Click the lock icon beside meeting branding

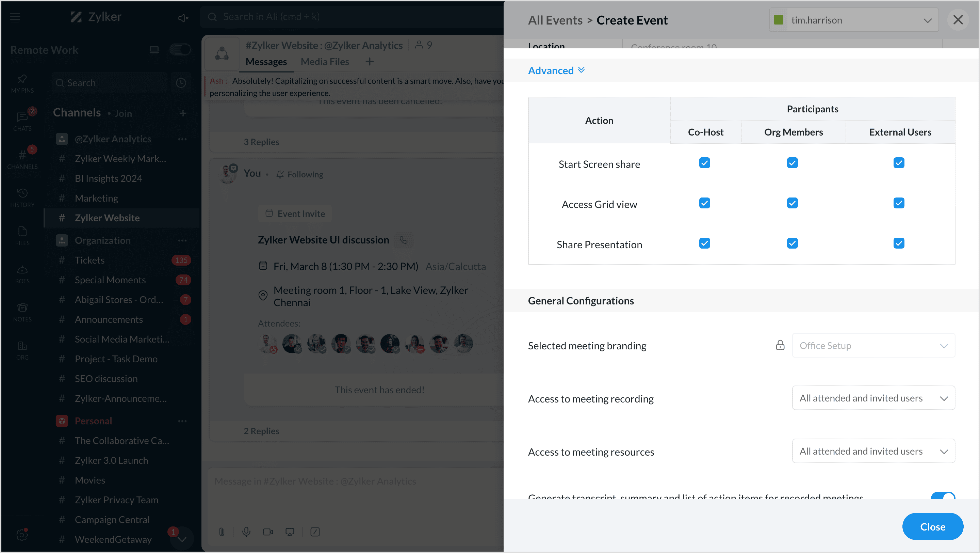click(x=780, y=345)
